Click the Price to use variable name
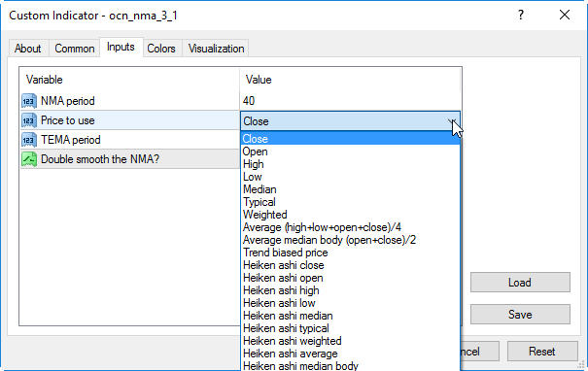The height and width of the screenshot is (371, 588). tap(67, 120)
